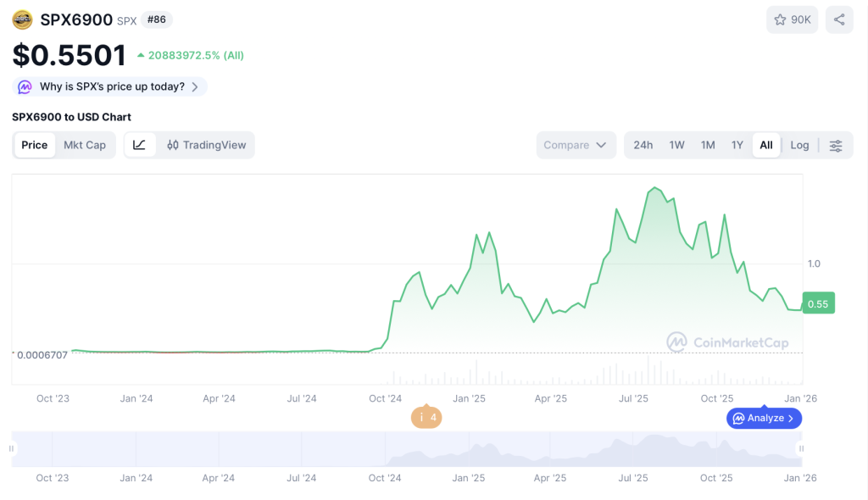This screenshot has height=500, width=868.
Task: Select the 1Y time range tab
Action: (x=737, y=145)
